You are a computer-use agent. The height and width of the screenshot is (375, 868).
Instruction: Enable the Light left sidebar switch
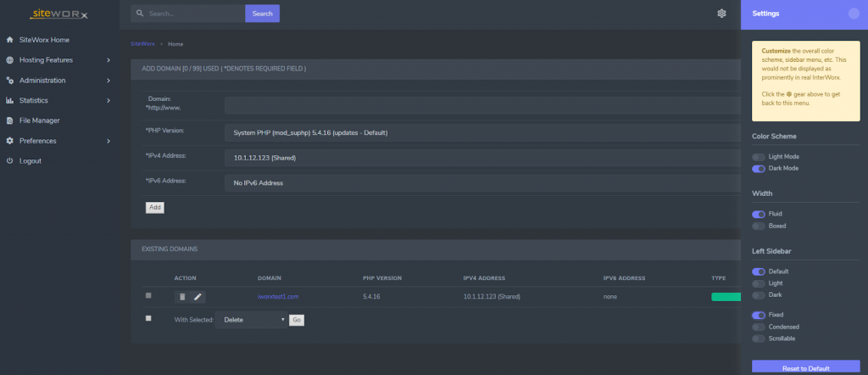[759, 283]
